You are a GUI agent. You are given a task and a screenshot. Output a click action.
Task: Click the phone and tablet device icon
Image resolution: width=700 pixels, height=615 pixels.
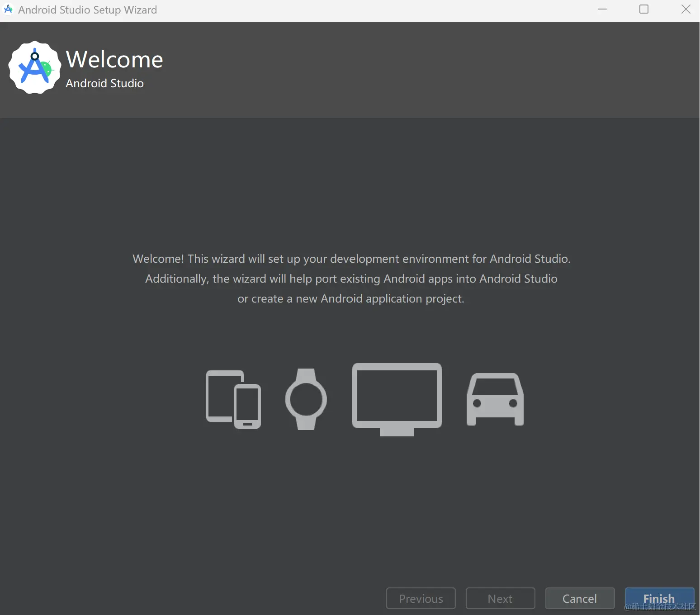coord(233,399)
